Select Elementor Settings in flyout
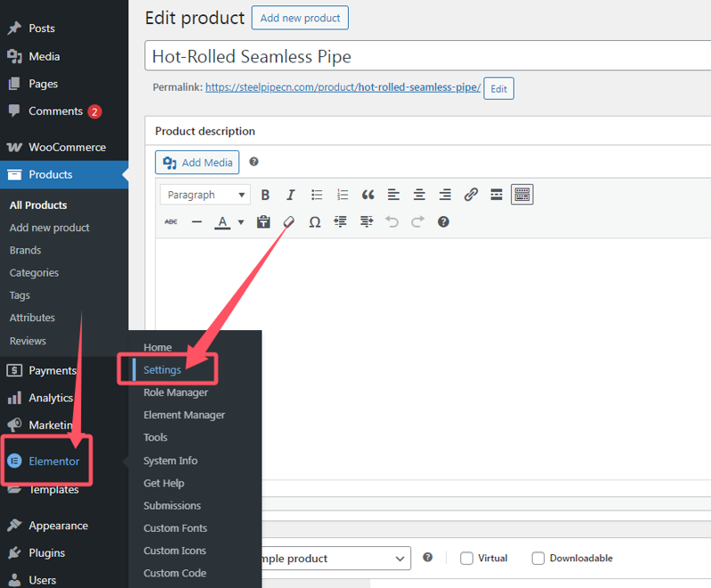Screen dimensions: 711x588 [x=162, y=370]
